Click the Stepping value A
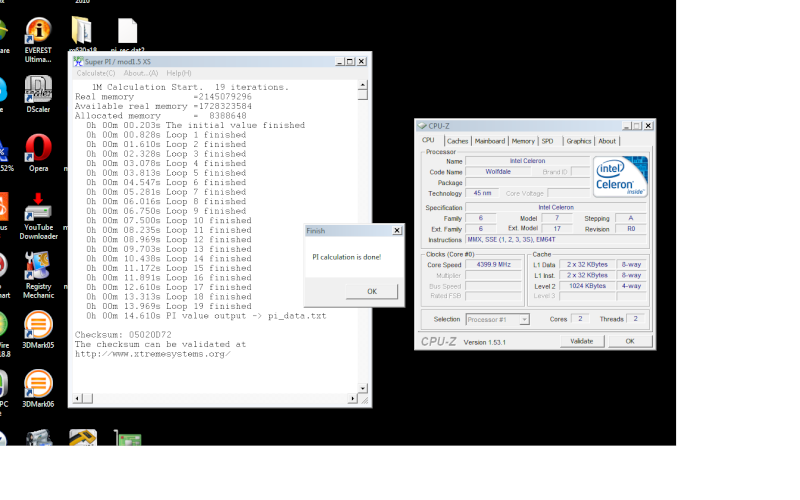The height and width of the screenshot is (500, 800). pos(631,218)
